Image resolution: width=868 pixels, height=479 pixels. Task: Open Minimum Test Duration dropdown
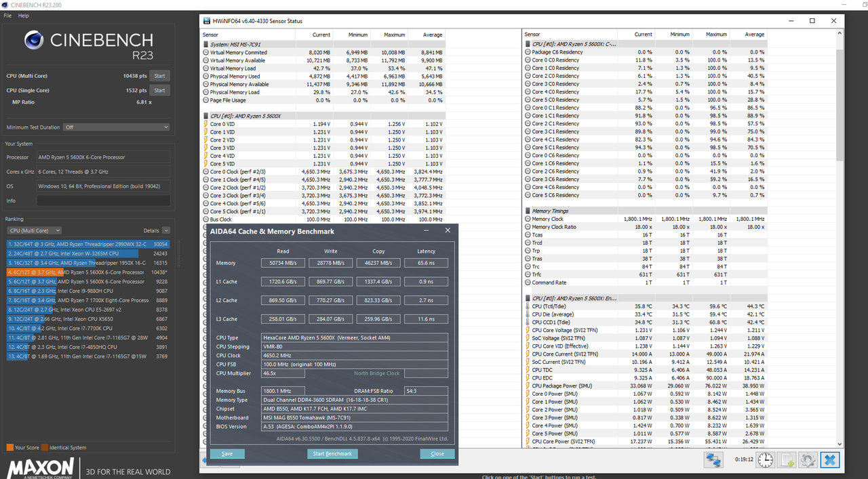(116, 127)
